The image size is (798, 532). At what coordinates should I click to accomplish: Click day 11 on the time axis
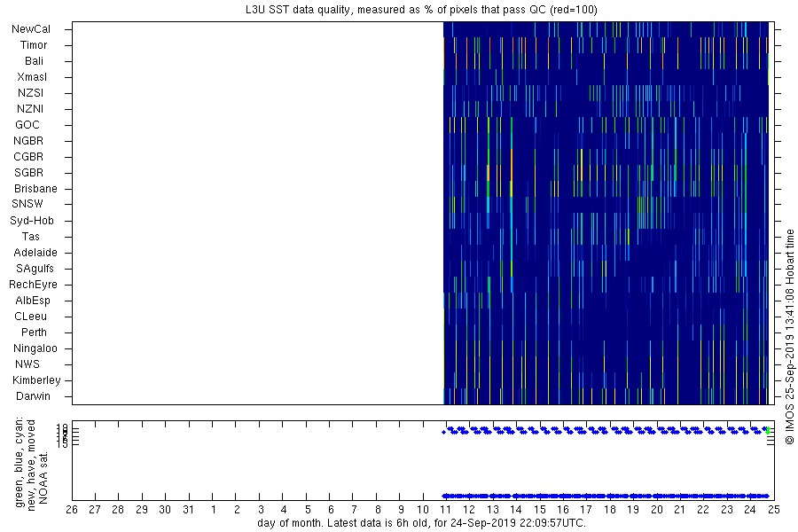pyautogui.click(x=445, y=510)
